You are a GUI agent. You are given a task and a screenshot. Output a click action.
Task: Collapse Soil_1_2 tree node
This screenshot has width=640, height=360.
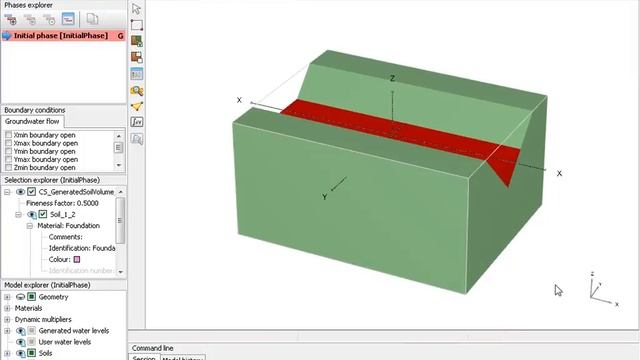(x=18, y=214)
